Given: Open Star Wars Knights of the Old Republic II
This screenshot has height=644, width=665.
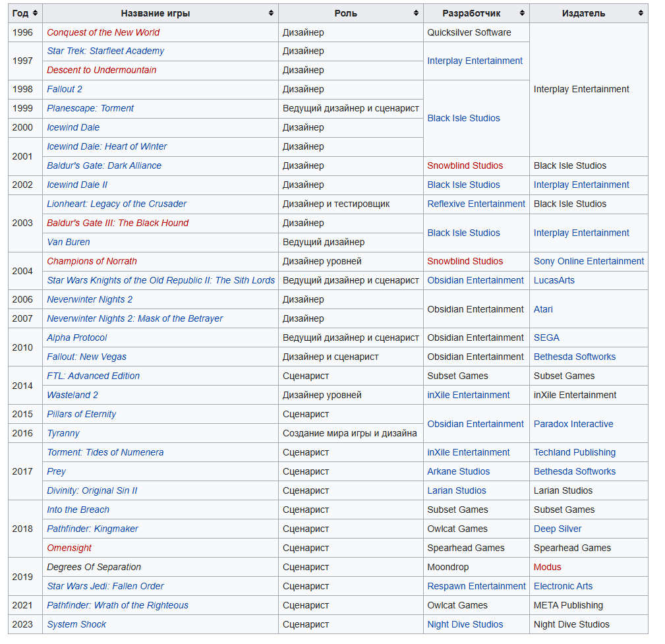Looking at the screenshot, I should click(x=161, y=280).
